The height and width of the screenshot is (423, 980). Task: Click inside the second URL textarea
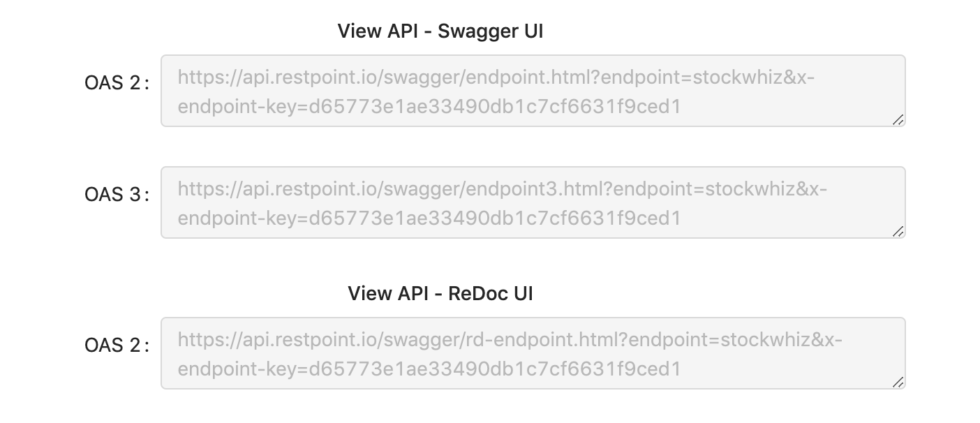pos(533,202)
